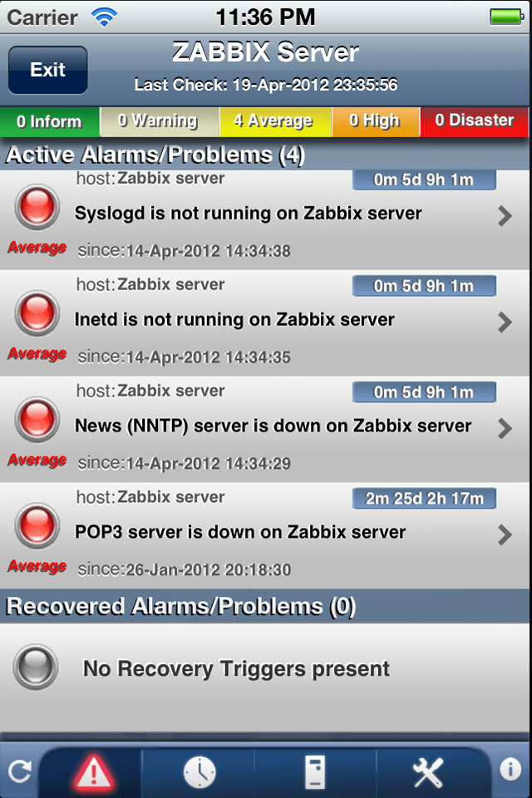The image size is (532, 798).
Task: Tap red status light for Syslogd alarm
Action: point(37,207)
